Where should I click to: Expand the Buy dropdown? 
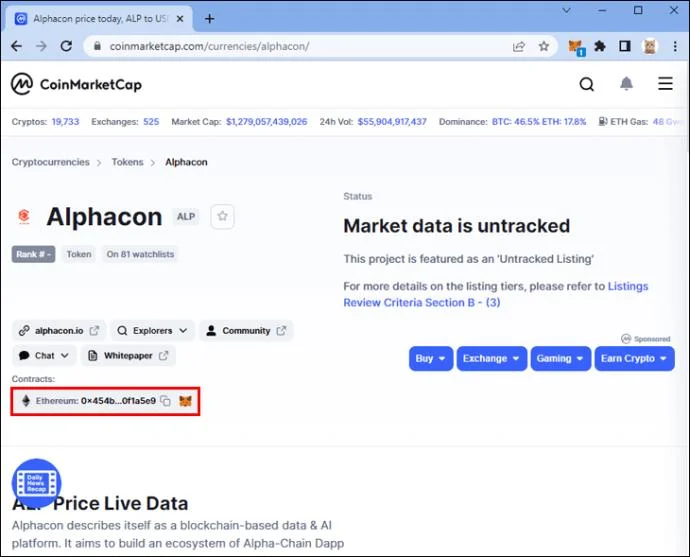pyautogui.click(x=431, y=359)
